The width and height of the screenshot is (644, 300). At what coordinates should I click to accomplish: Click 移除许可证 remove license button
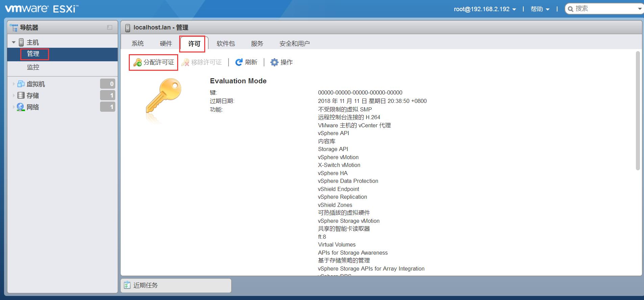point(201,62)
